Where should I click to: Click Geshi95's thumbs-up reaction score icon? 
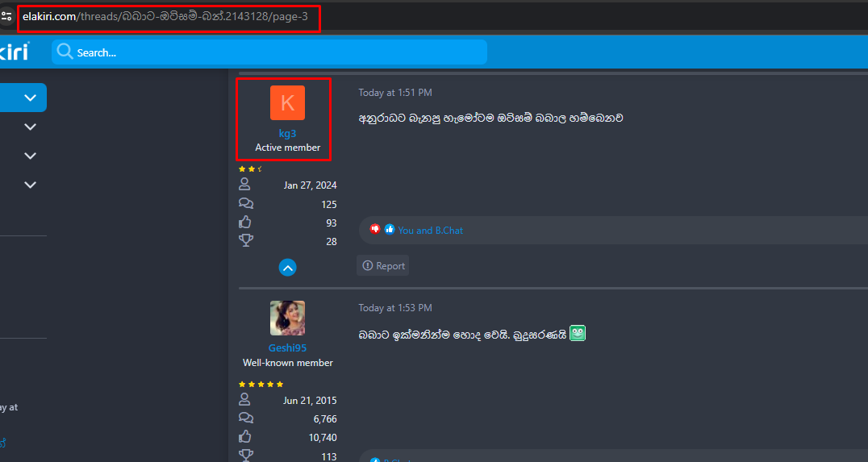click(245, 436)
